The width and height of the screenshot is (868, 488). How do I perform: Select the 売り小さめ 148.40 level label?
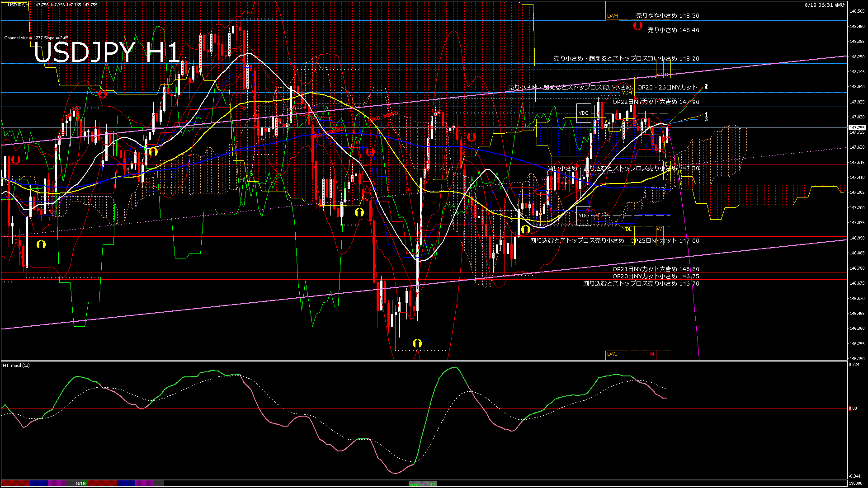pyautogui.click(x=673, y=30)
